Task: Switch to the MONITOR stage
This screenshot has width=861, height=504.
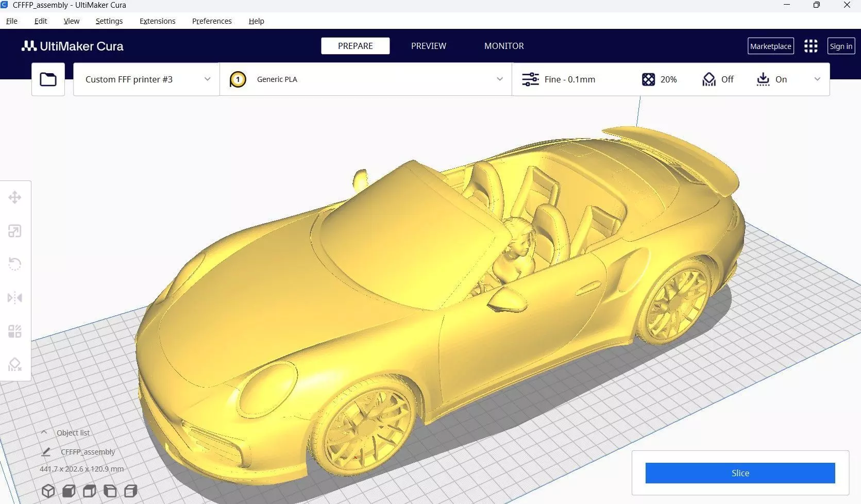Action: (x=504, y=46)
